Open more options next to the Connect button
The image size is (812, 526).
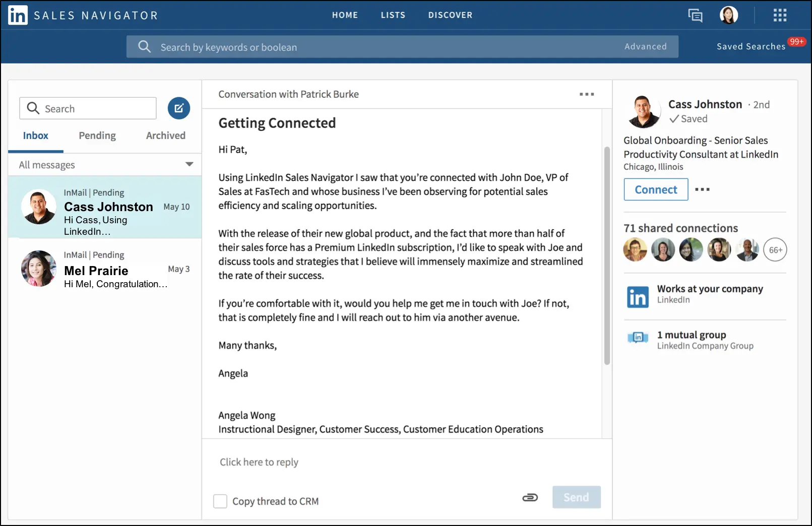pos(703,189)
